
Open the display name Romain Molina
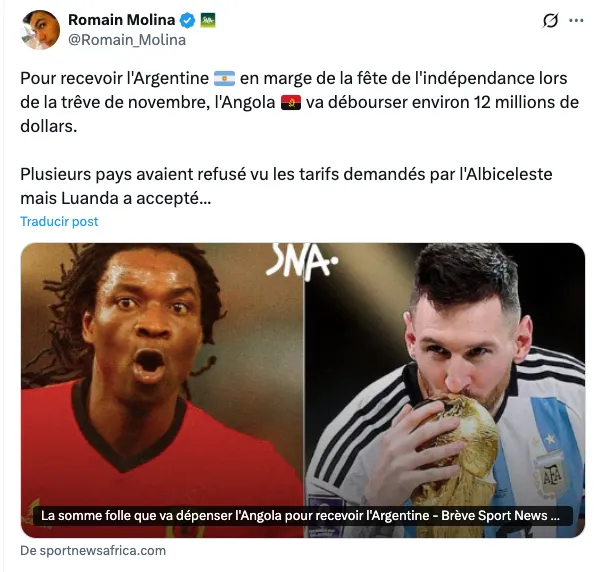pos(121,20)
